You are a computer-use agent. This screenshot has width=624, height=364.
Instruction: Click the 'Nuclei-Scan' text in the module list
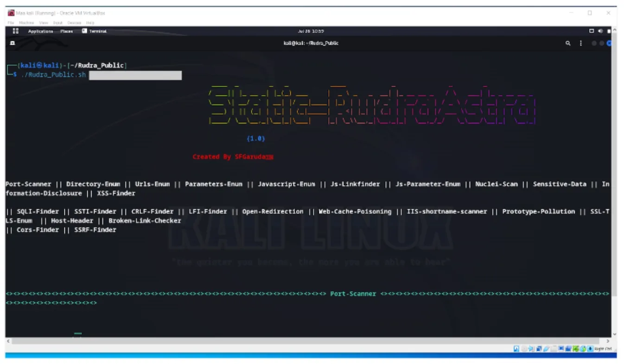(x=497, y=184)
